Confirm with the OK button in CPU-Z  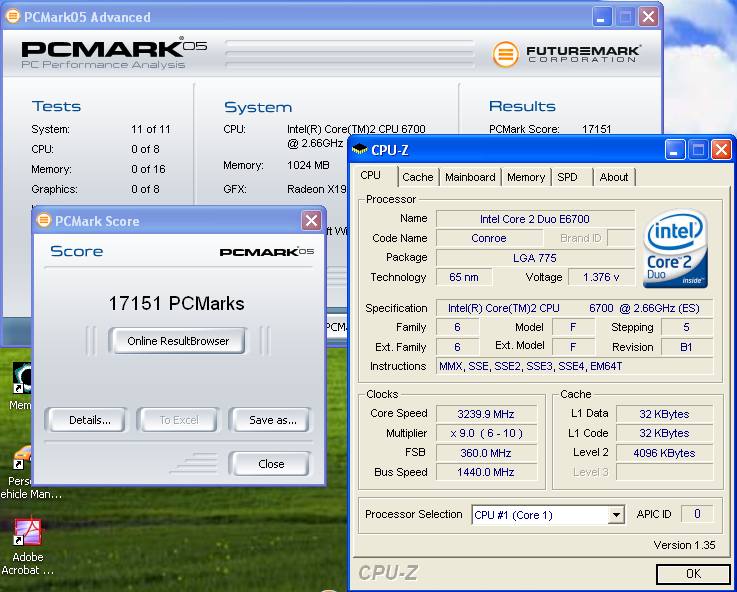[693, 573]
